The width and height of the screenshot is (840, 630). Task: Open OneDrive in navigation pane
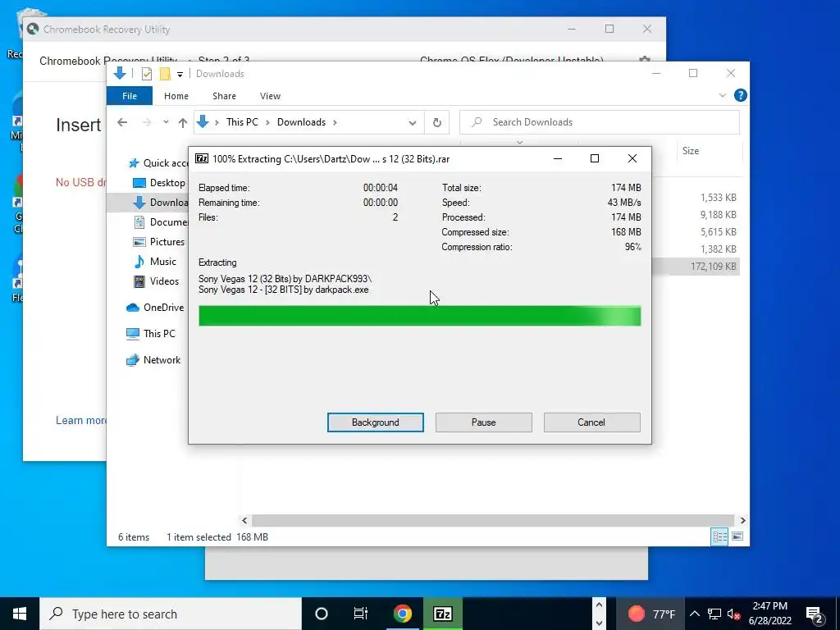(x=155, y=308)
